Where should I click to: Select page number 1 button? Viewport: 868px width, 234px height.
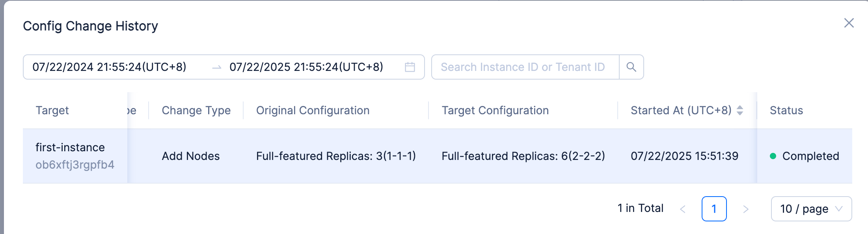714,209
